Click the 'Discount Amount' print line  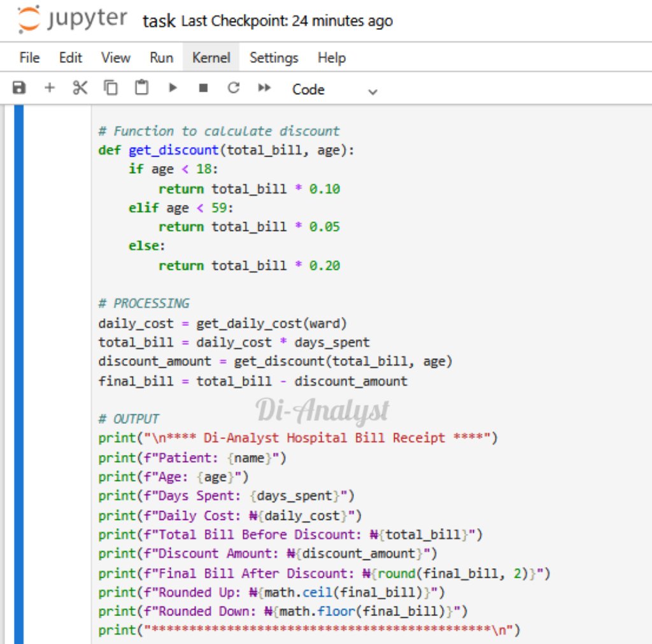click(x=267, y=554)
